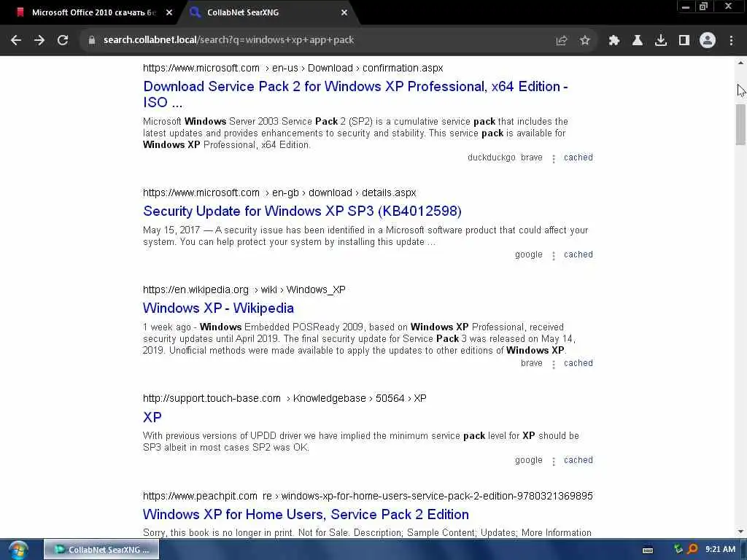Open the profile avatar icon
Image resolution: width=747 pixels, height=560 pixels.
pos(708,41)
